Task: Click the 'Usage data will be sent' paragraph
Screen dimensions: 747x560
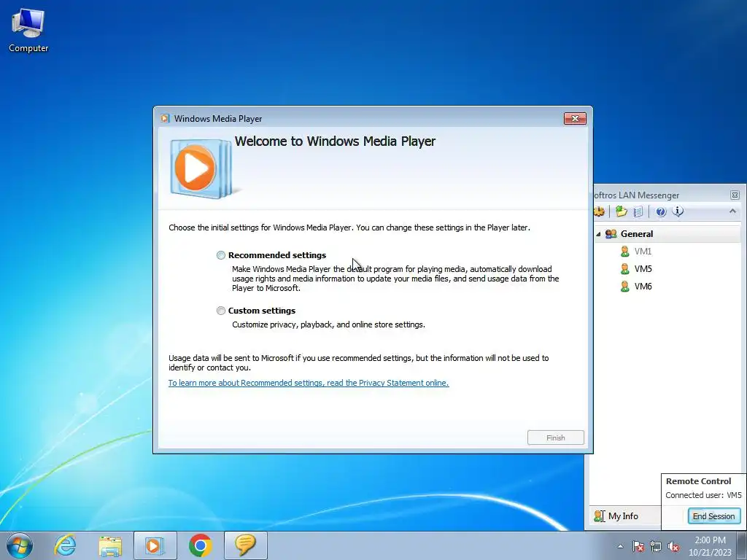Action: point(359,363)
